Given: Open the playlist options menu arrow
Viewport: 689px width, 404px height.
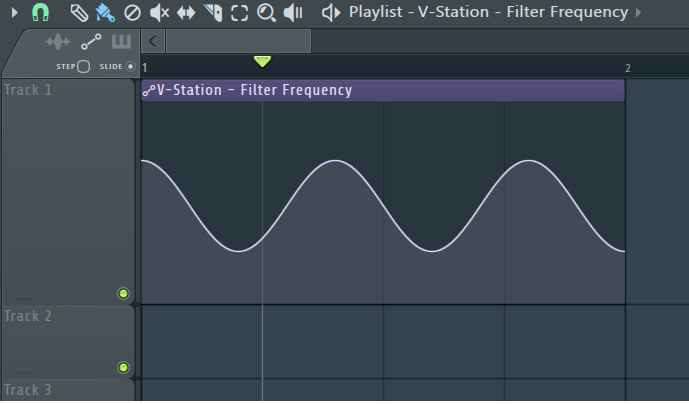Looking at the screenshot, I should [x=15, y=12].
